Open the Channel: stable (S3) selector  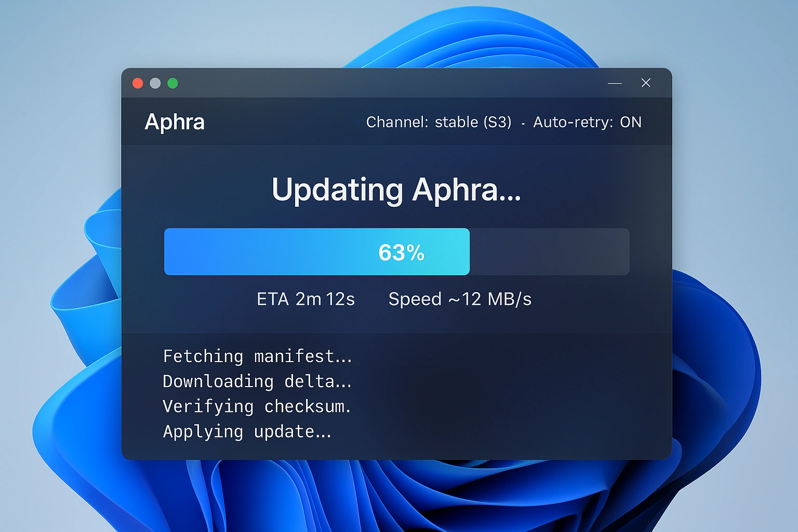[439, 122]
